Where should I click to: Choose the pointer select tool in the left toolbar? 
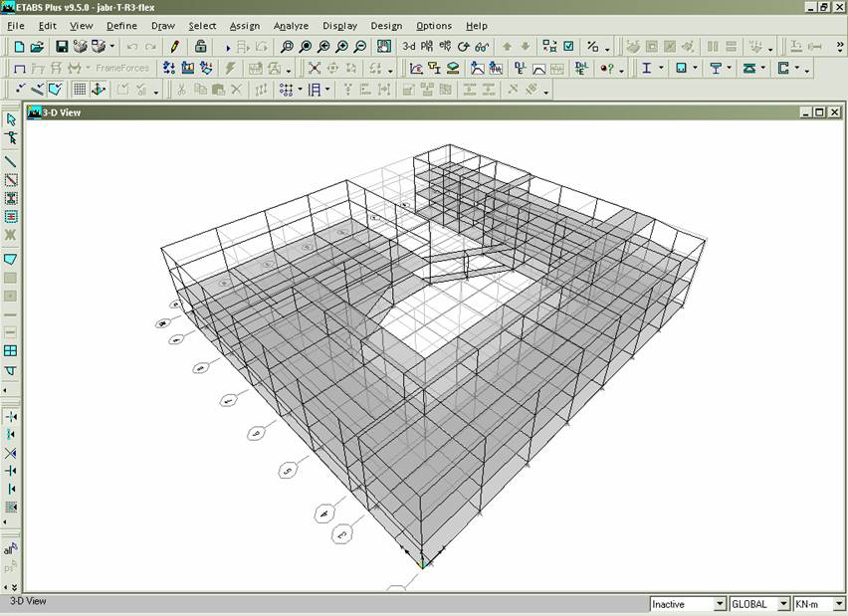(10, 119)
